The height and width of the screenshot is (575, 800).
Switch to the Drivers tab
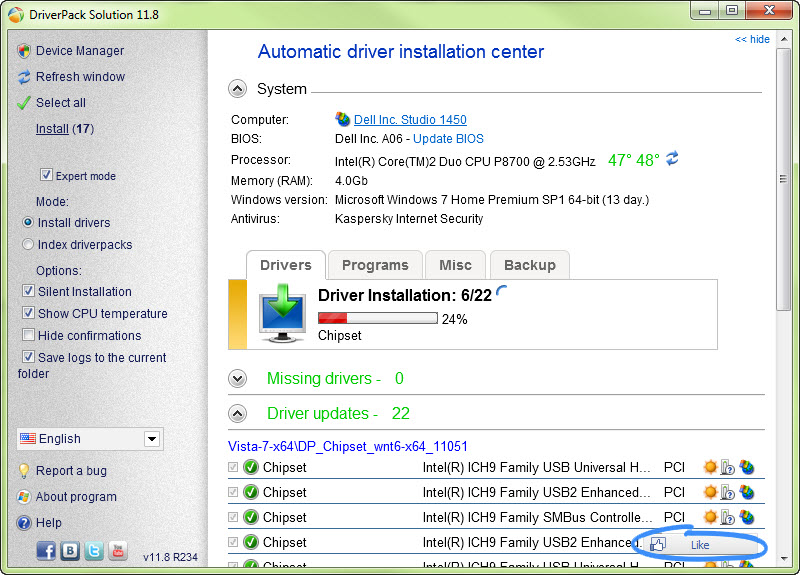[x=286, y=265]
